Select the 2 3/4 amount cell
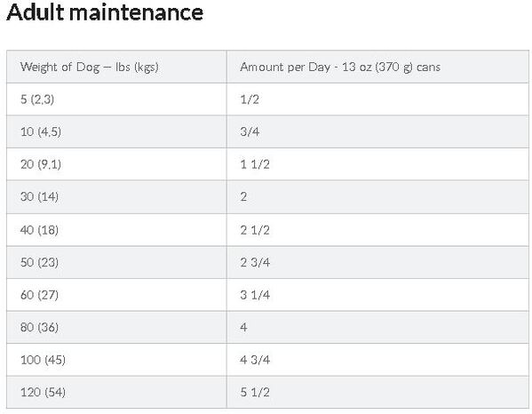532x414 pixels. pyautogui.click(x=377, y=262)
